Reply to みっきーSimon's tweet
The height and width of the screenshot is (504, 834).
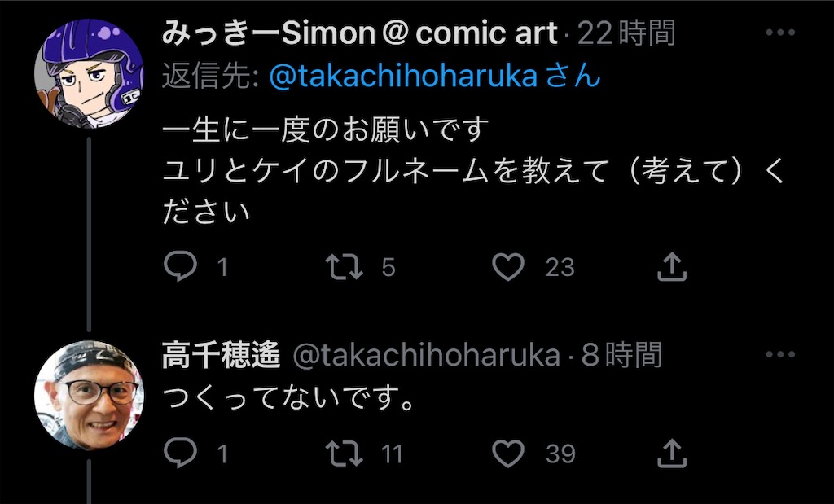[180, 265]
